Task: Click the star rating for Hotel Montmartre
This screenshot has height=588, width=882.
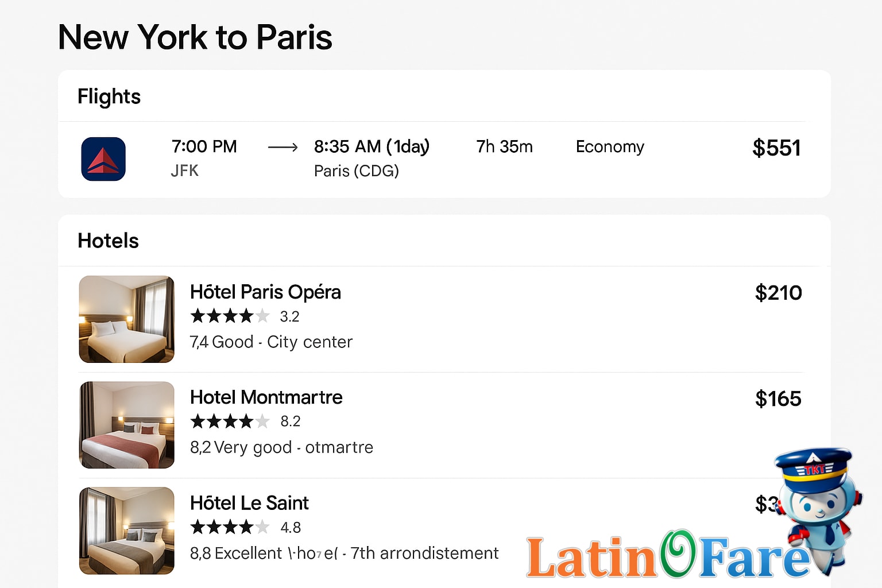Action: [x=230, y=421]
